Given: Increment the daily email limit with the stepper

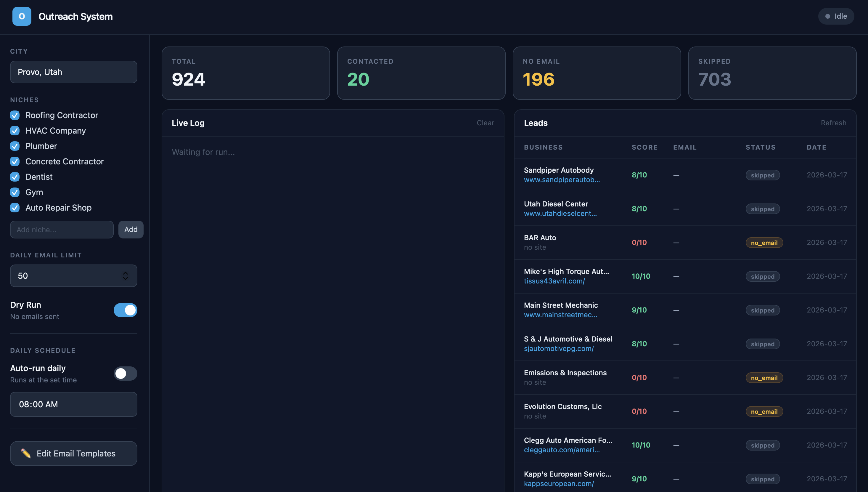Looking at the screenshot, I should click(x=125, y=273).
